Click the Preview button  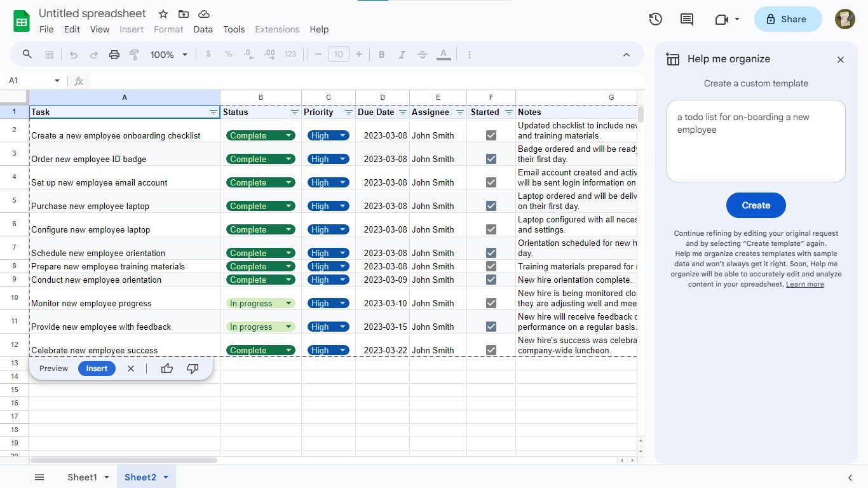(53, 369)
